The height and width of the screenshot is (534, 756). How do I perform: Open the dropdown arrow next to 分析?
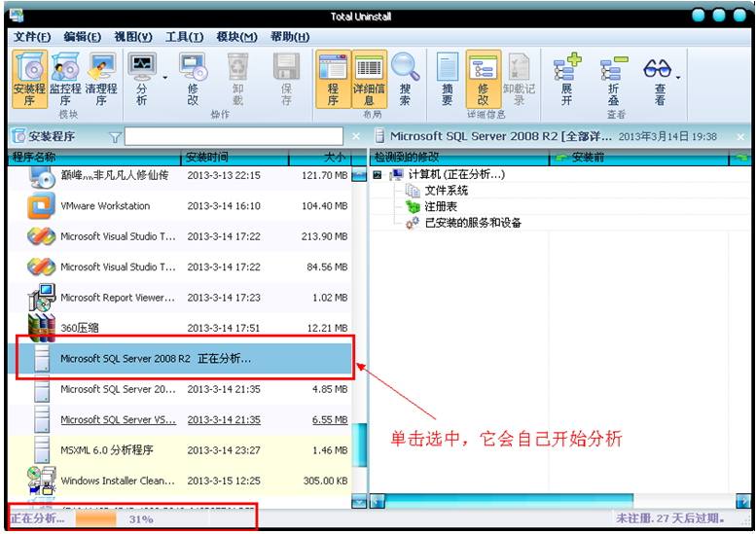164,78
